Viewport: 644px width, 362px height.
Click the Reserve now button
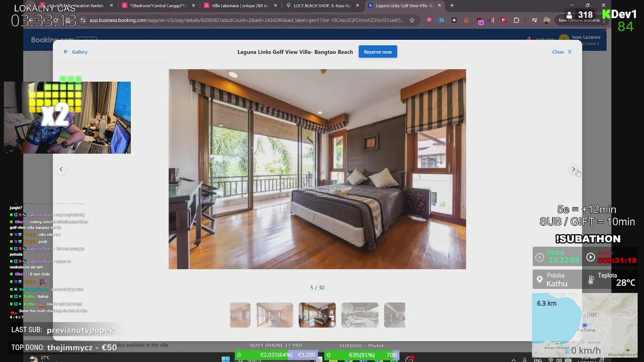(x=378, y=52)
